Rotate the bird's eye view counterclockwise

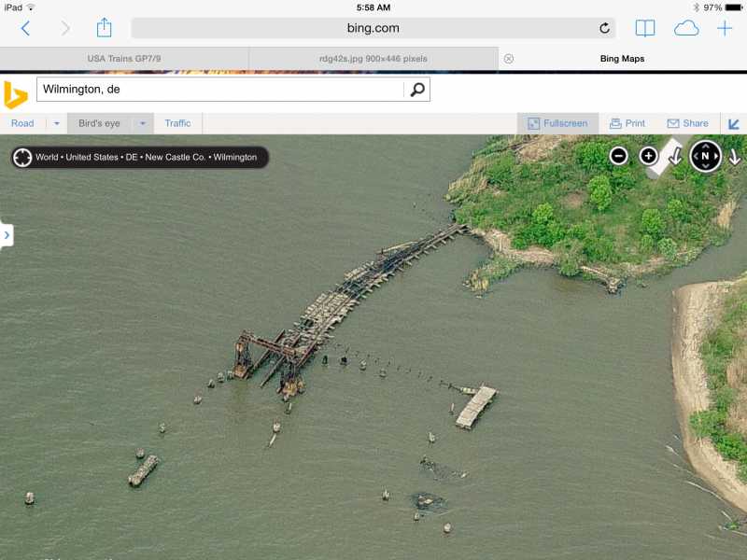pos(675,156)
